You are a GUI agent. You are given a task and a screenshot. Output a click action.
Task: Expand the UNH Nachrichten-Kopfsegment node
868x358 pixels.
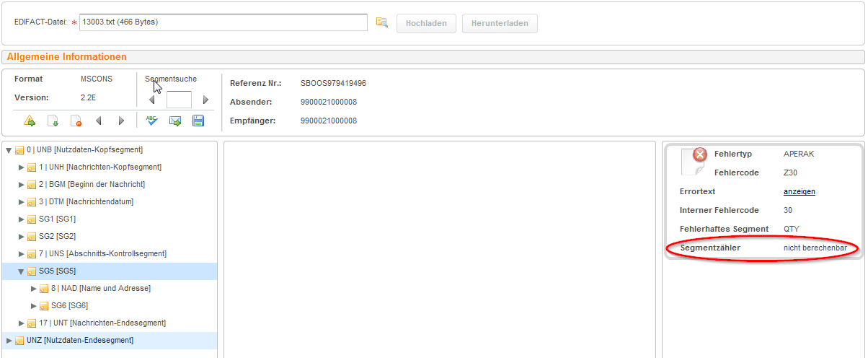pyautogui.click(x=22, y=167)
